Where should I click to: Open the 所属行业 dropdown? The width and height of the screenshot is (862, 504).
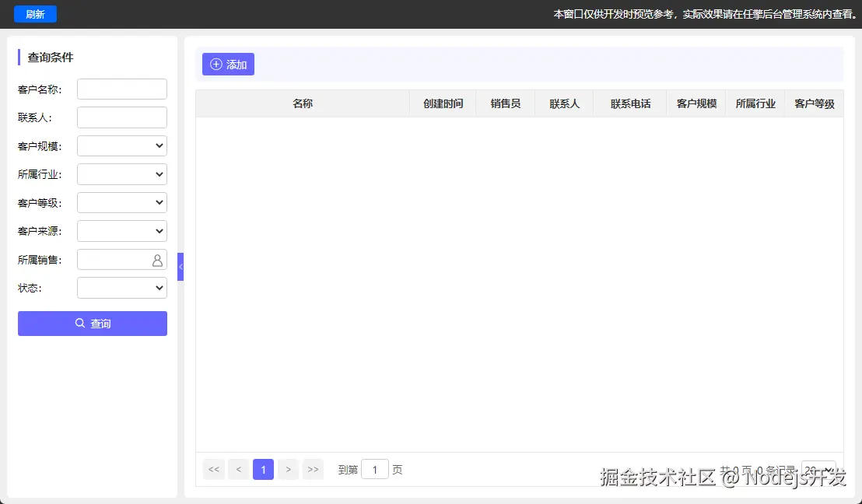pyautogui.click(x=121, y=173)
